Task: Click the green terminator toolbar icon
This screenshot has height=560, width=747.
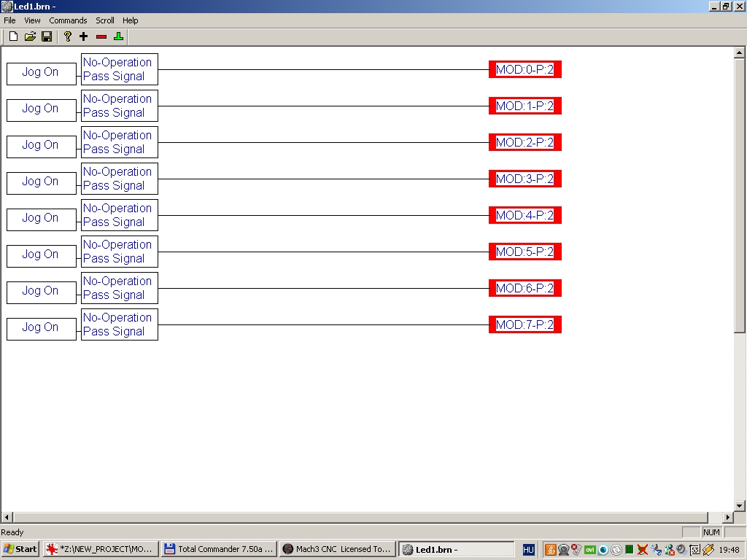Action: 119,36
